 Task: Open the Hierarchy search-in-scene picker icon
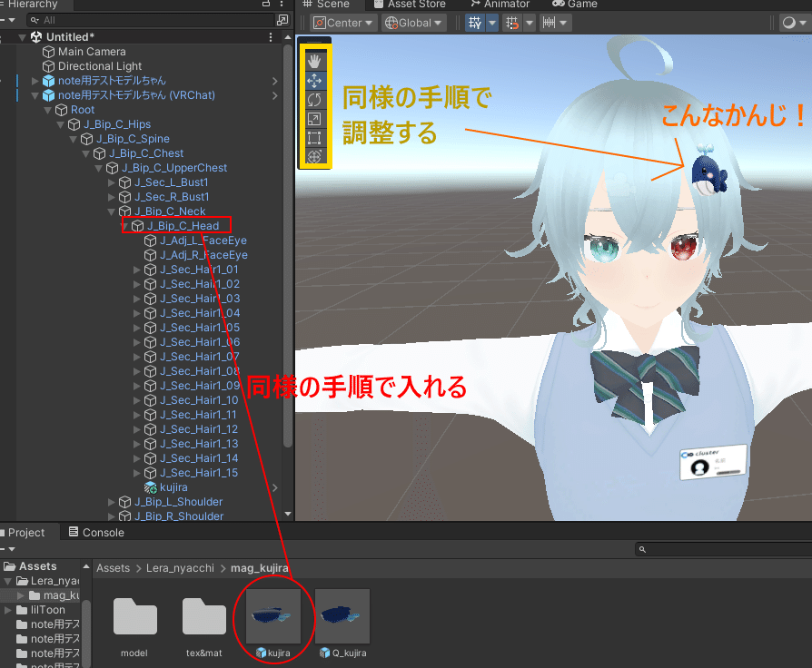[282, 20]
